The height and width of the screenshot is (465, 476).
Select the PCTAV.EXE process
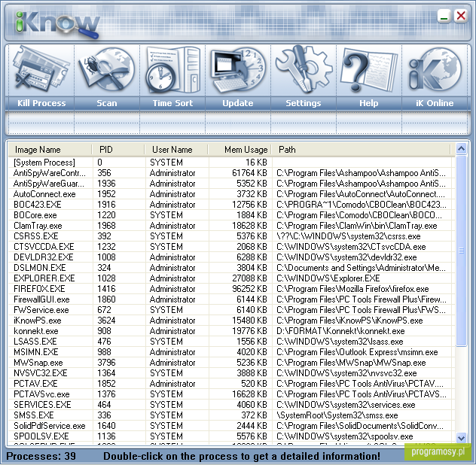[231, 384]
